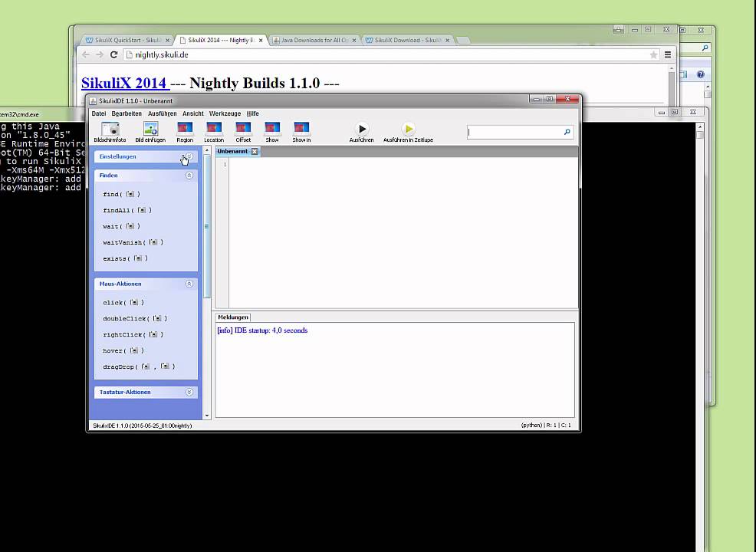
Task: Expand the Einstellungen panel
Action: coord(189,156)
